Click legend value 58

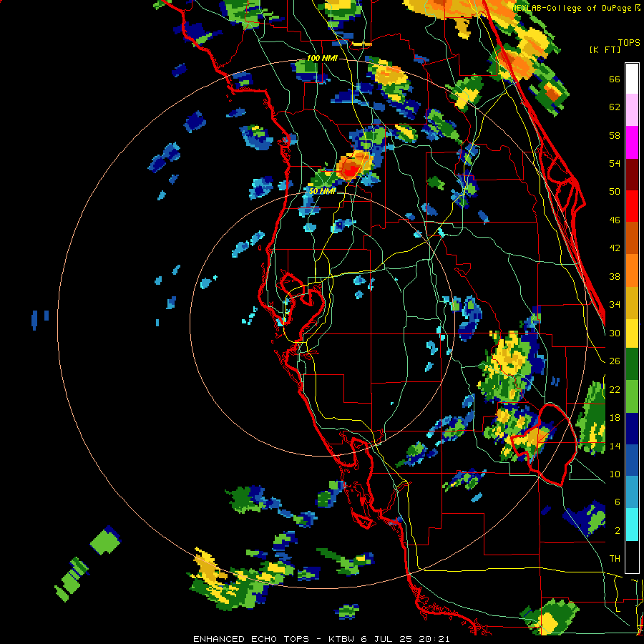tap(615, 135)
